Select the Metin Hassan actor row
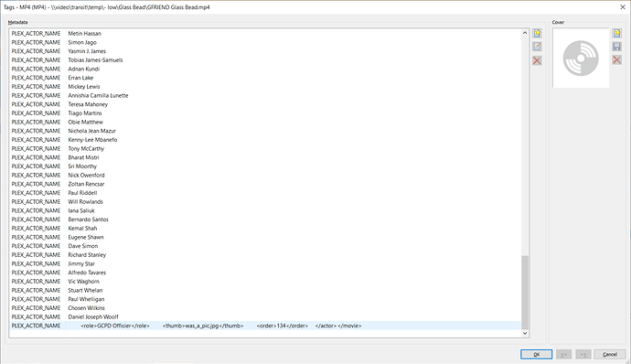 (265, 34)
